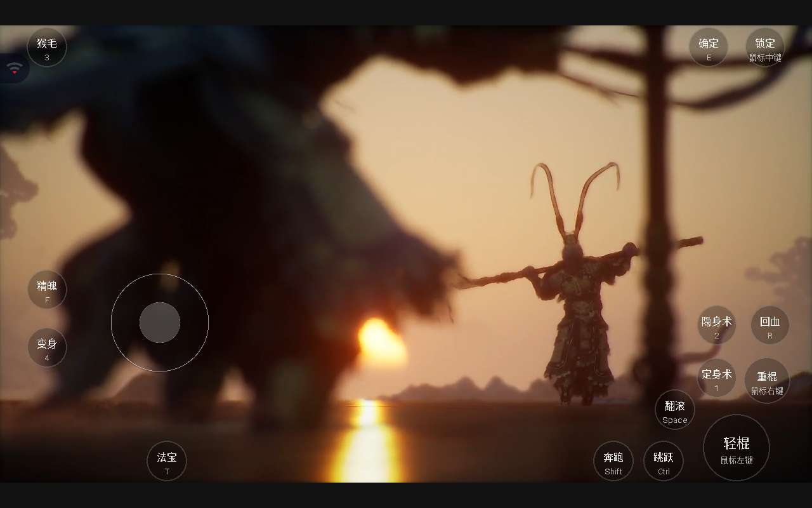Toggle target lock with 锁定 button
Screen dimensions: 812x508
click(x=764, y=48)
